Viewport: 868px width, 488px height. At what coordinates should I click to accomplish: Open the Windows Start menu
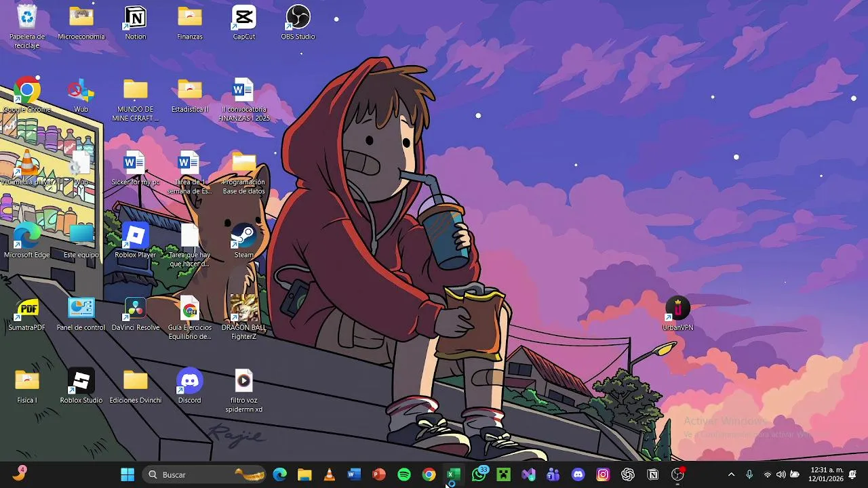[x=127, y=474]
